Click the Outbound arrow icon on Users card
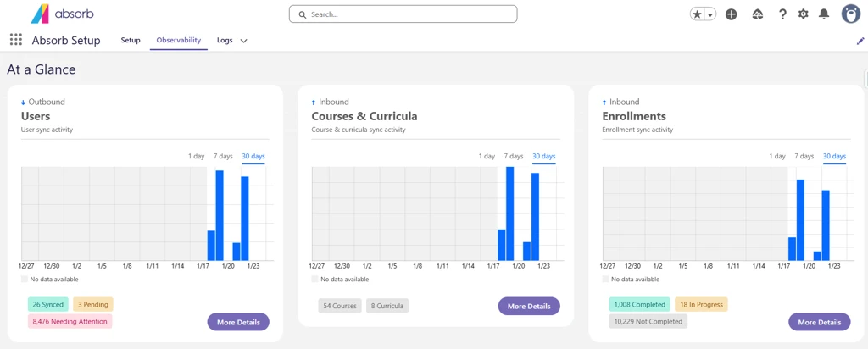 coord(23,102)
